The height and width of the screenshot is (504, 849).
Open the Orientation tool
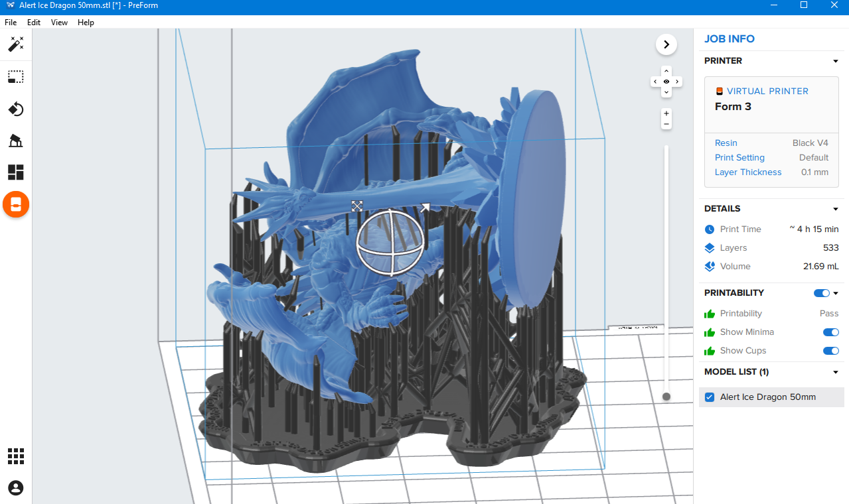point(15,109)
